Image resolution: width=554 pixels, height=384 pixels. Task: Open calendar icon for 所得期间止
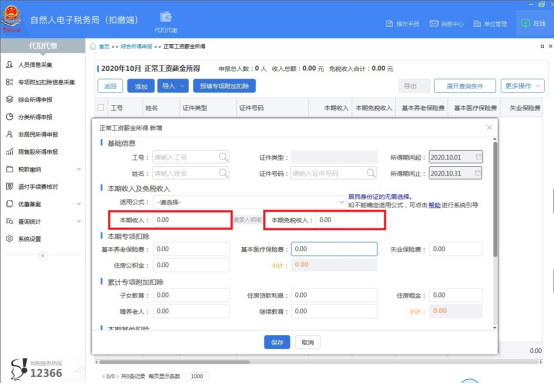point(478,173)
